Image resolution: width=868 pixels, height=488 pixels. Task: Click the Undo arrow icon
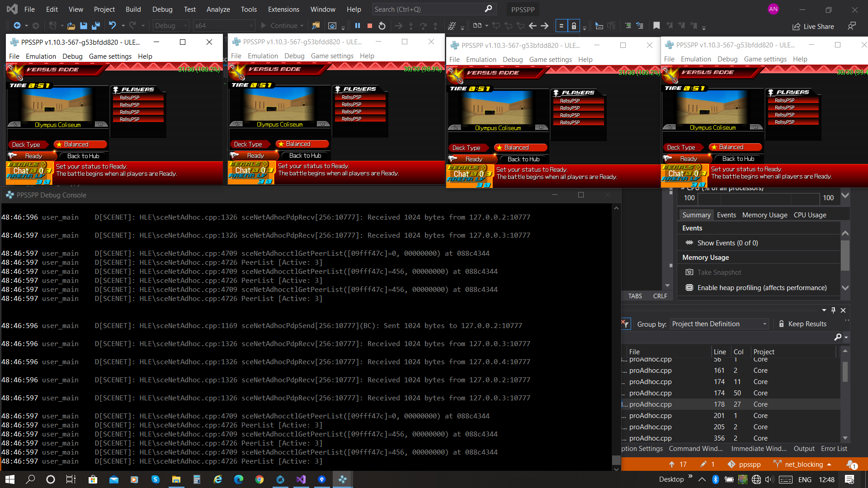(x=113, y=26)
